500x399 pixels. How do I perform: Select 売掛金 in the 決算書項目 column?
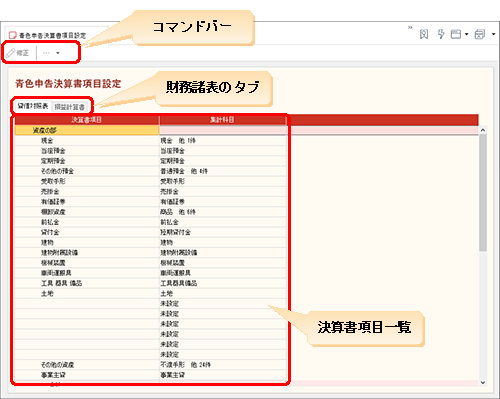point(50,191)
